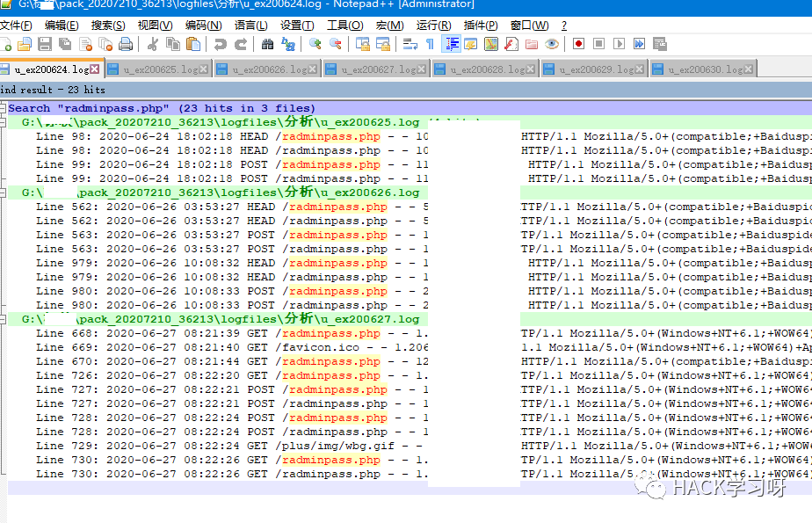Close the u_ex200626.log tab
812x523 pixels.
[312, 69]
